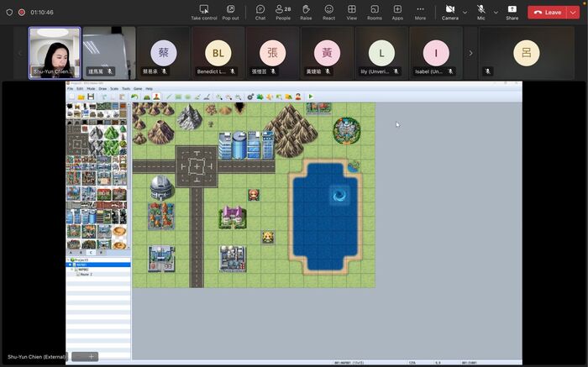The image size is (588, 367).
Task: Open the Leave options dropdown arrow
Action: click(x=574, y=13)
